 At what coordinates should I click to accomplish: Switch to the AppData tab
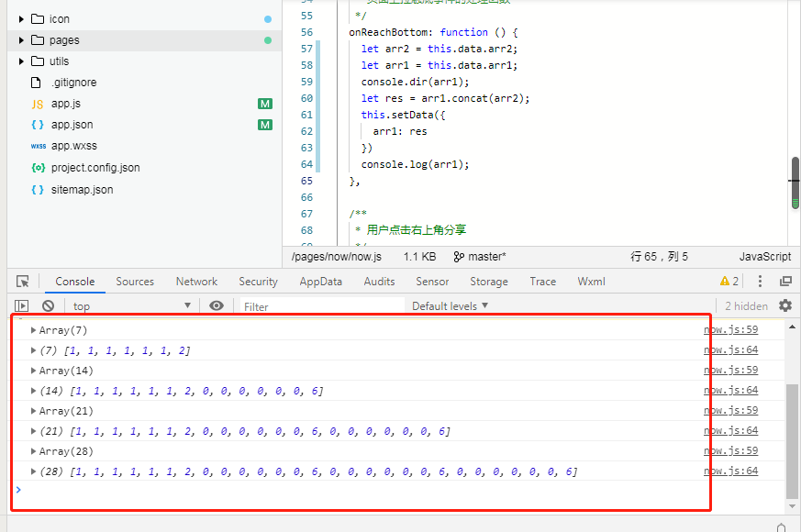click(x=321, y=282)
